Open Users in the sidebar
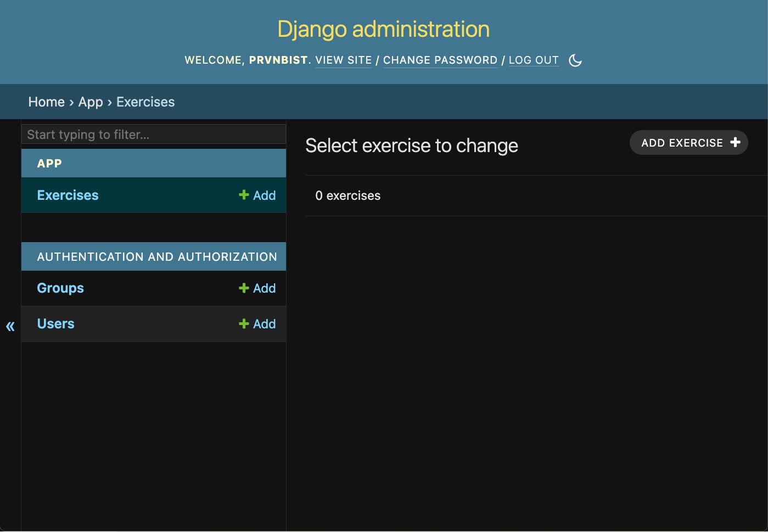The height and width of the screenshot is (532, 768). click(56, 324)
